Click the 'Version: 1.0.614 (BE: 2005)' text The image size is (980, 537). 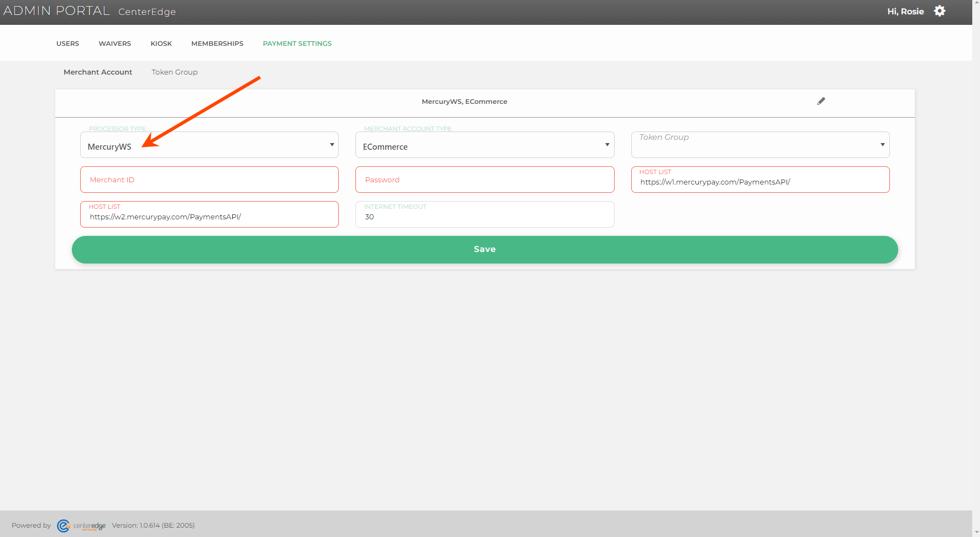[x=153, y=525]
